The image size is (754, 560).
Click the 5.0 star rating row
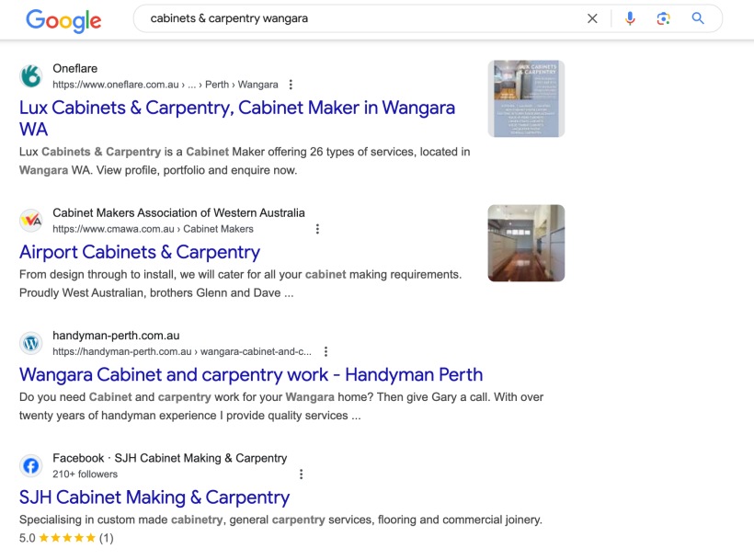pyautogui.click(x=66, y=538)
